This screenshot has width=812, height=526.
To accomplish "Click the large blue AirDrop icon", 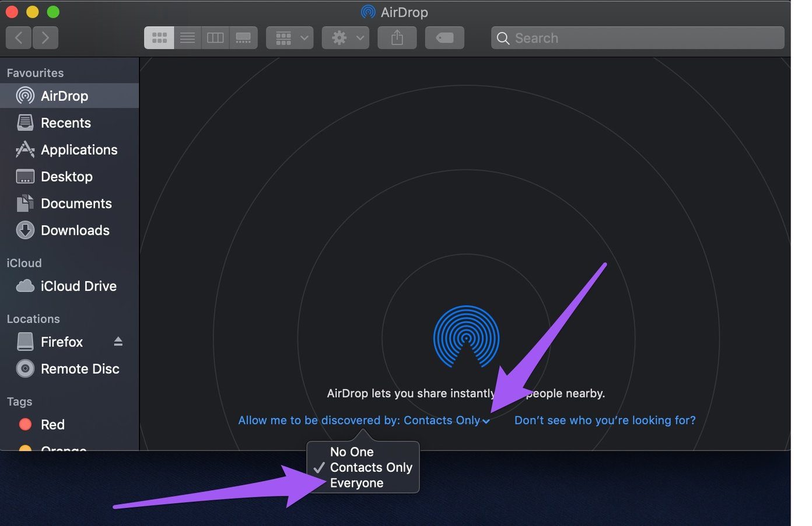I will pyautogui.click(x=466, y=336).
